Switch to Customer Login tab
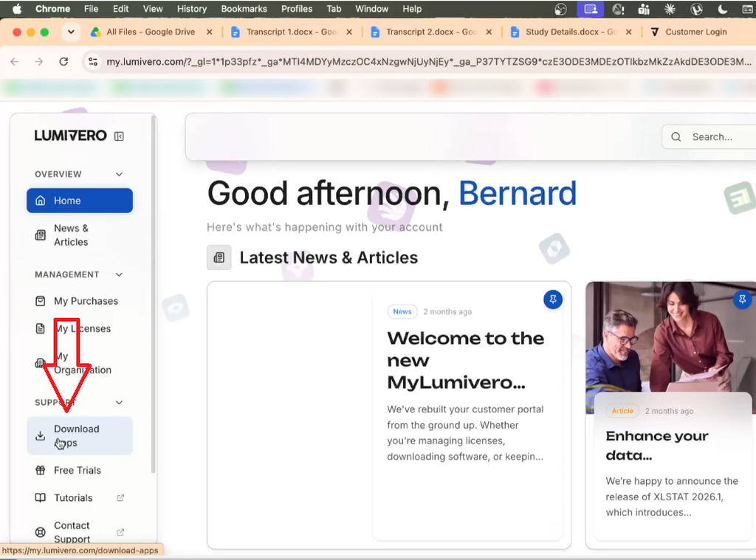Viewport: 756px width, 560px height. click(x=695, y=32)
